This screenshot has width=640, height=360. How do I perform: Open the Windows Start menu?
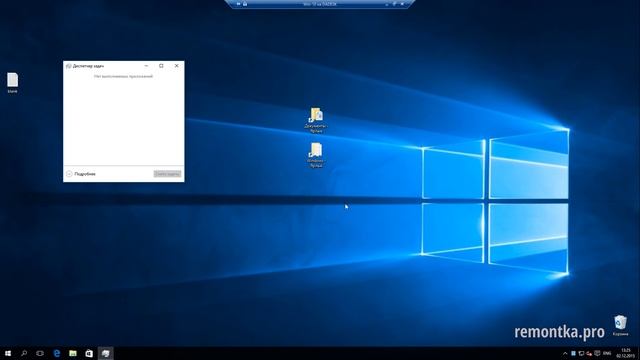coord(8,353)
